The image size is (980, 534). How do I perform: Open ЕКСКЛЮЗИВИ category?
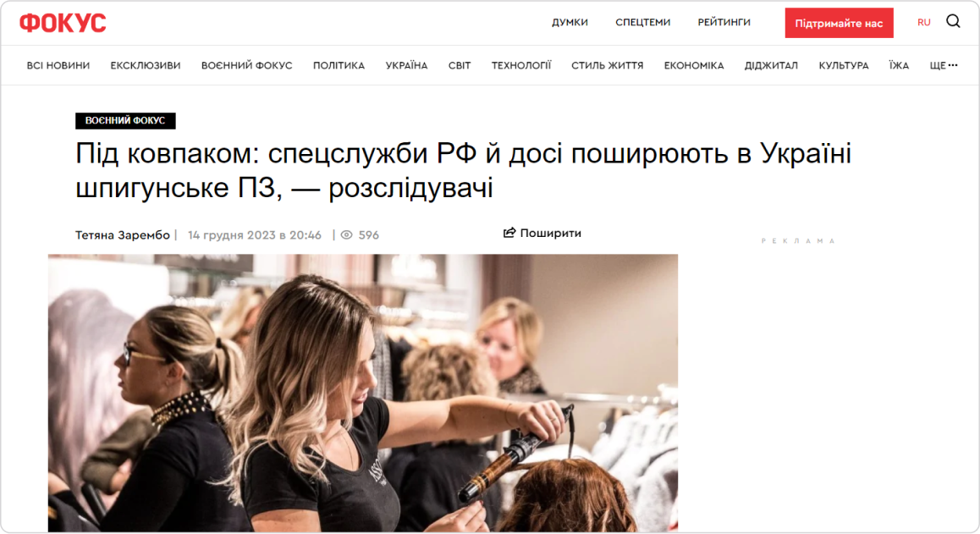(146, 65)
